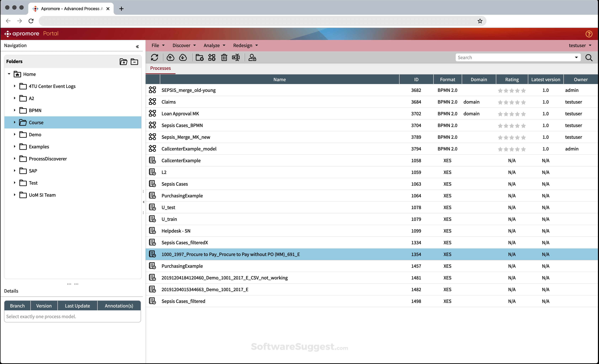
Task: Switch to the Processes tab
Action: pyautogui.click(x=160, y=68)
